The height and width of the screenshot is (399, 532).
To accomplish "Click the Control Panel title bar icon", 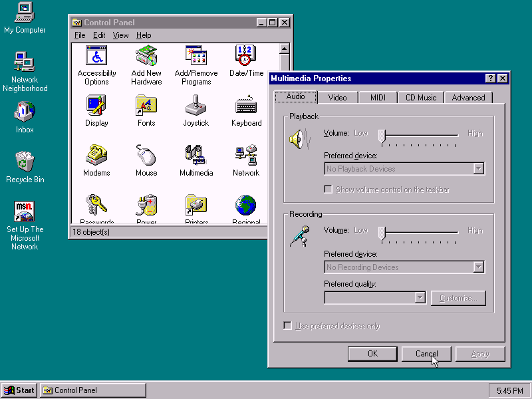I will 77,23.
